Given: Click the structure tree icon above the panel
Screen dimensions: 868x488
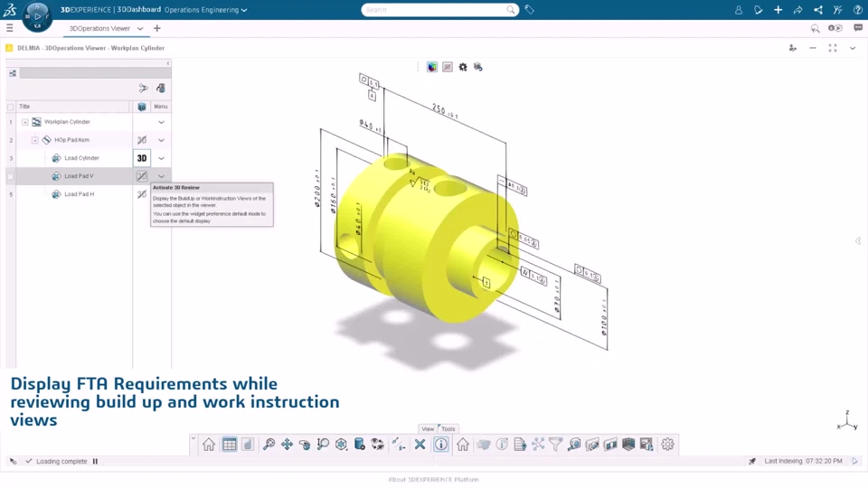Looking at the screenshot, I should [13, 73].
